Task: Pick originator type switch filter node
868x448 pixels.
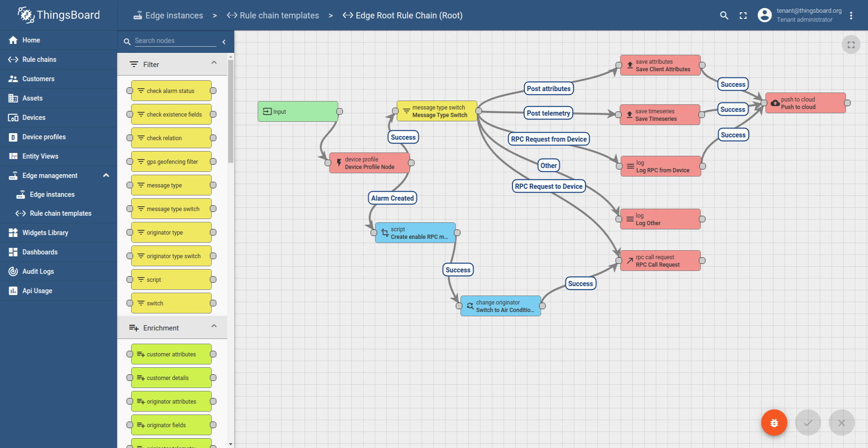Action: (x=171, y=256)
